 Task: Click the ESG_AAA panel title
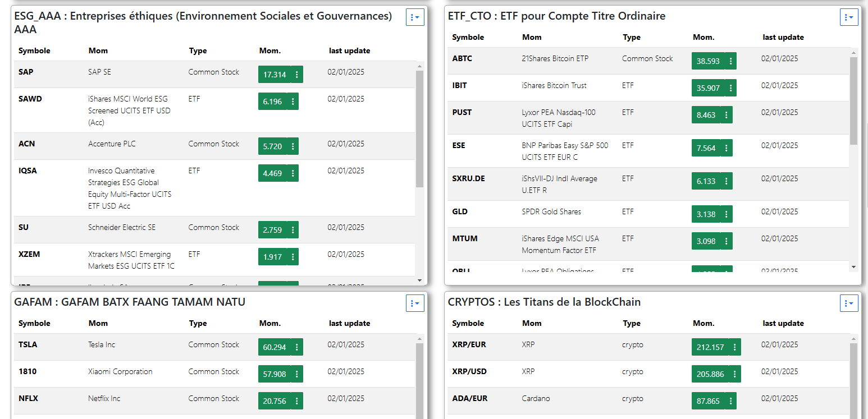tap(203, 22)
